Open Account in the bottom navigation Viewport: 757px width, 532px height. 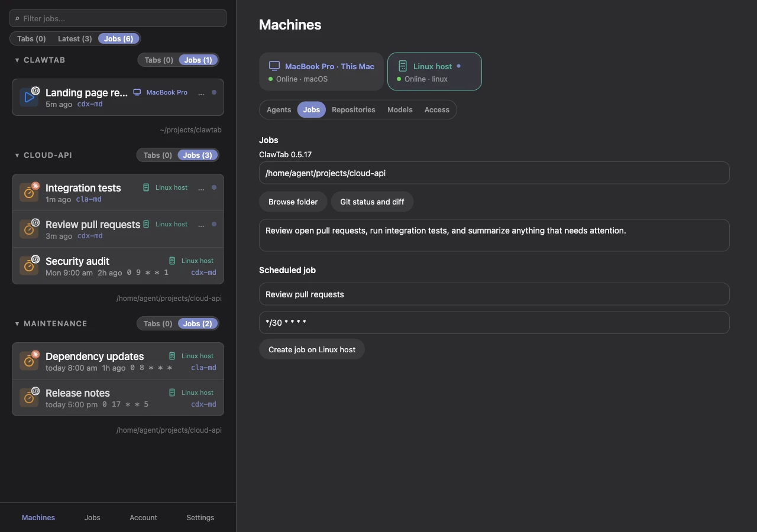pyautogui.click(x=143, y=518)
